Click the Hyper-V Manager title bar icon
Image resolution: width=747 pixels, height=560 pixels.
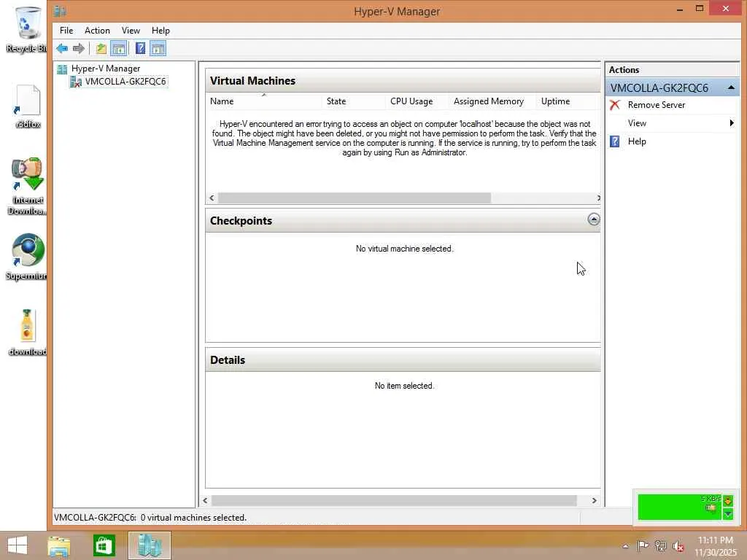(x=60, y=11)
